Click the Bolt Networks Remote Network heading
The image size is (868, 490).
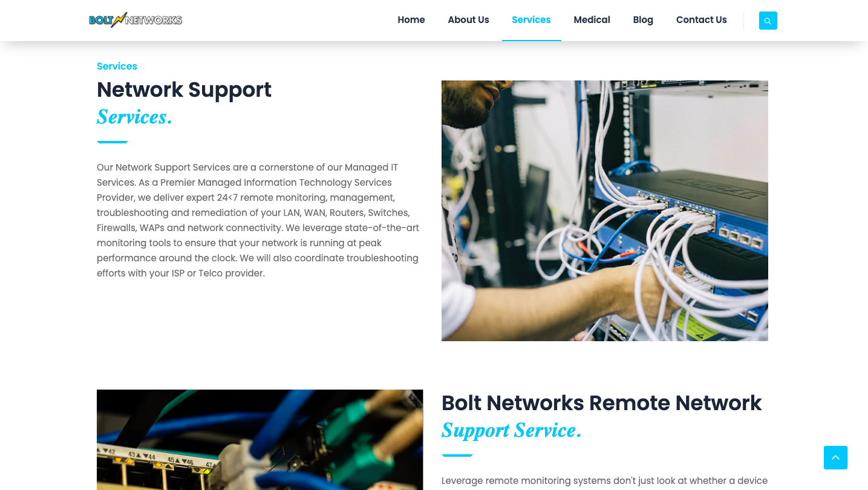click(601, 403)
